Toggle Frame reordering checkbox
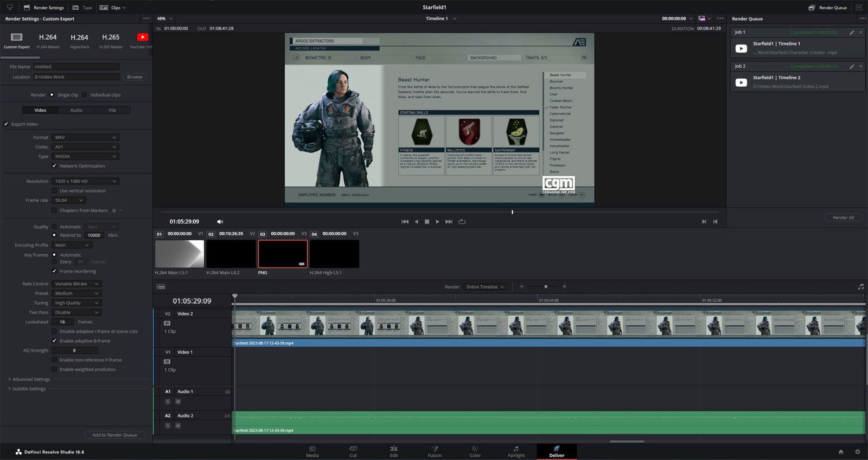Screen dimensions: 868x460 tap(54, 271)
